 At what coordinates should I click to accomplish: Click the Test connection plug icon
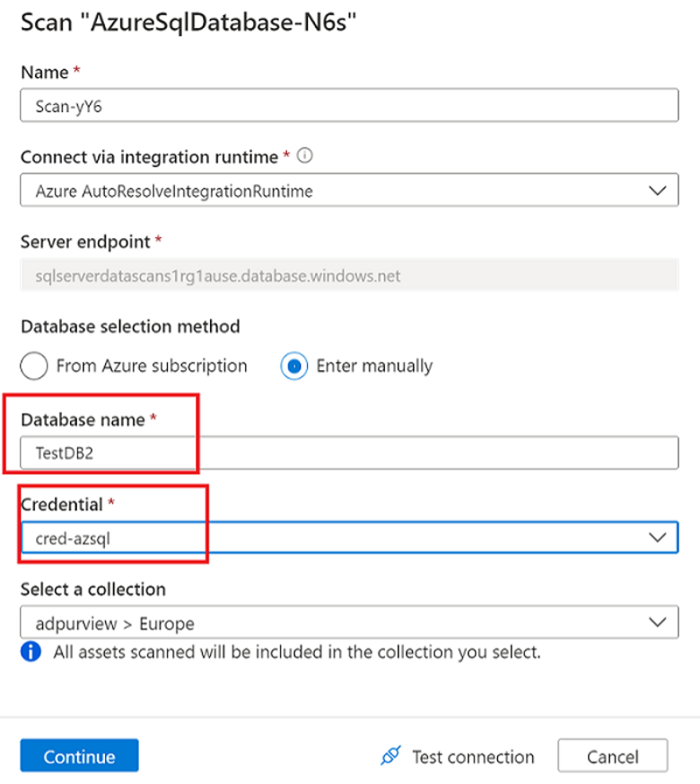(391, 755)
